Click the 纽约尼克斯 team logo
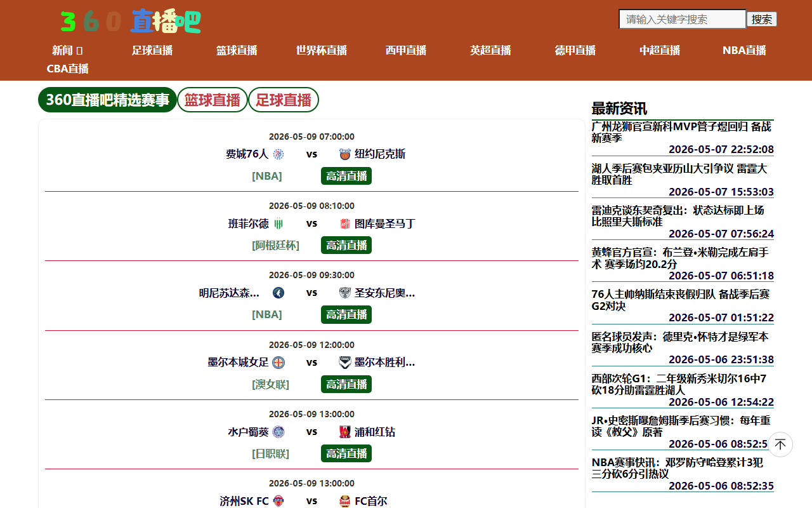 [x=345, y=154]
